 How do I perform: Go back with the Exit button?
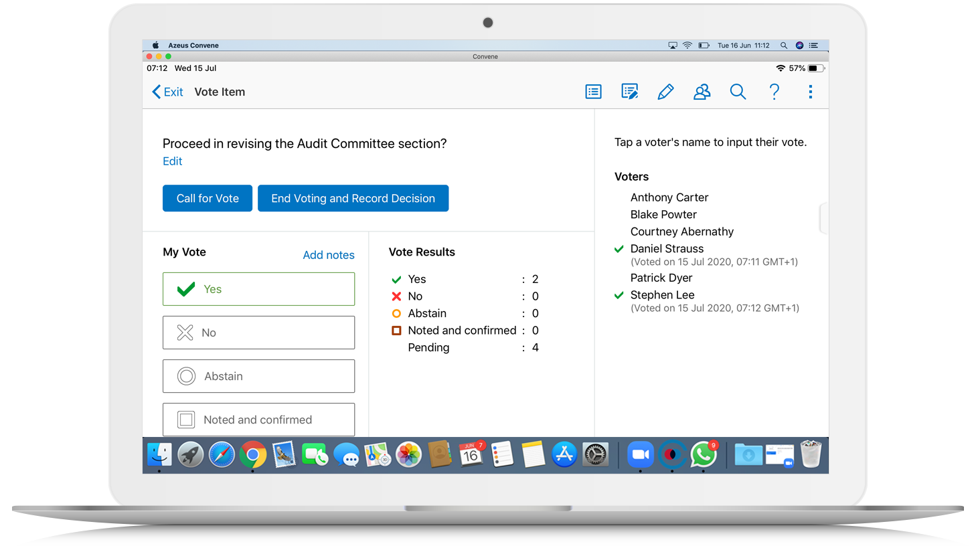pyautogui.click(x=167, y=92)
